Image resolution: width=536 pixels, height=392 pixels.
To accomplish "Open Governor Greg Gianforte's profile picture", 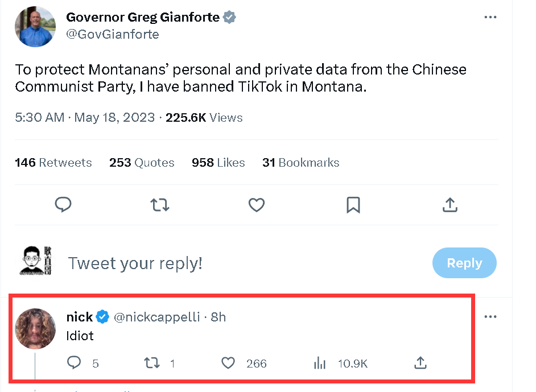I will pos(35,26).
